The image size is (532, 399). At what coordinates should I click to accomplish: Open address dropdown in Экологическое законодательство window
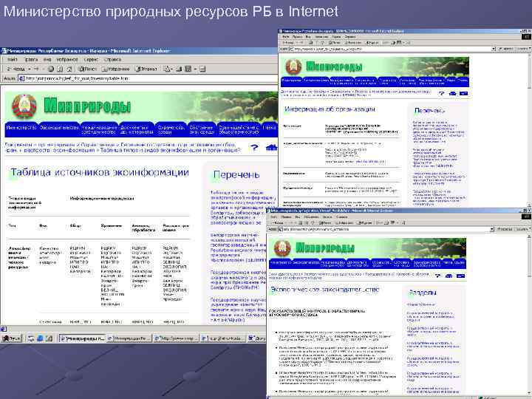pos(492,229)
